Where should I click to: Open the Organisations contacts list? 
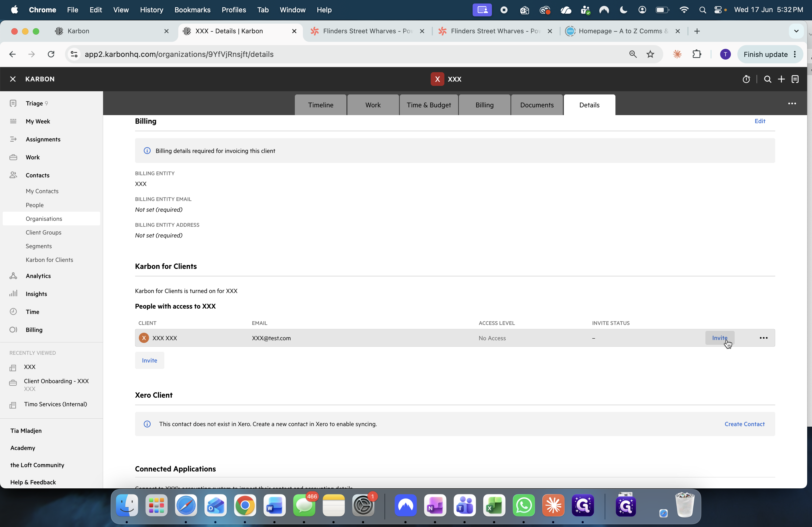(x=51, y=218)
